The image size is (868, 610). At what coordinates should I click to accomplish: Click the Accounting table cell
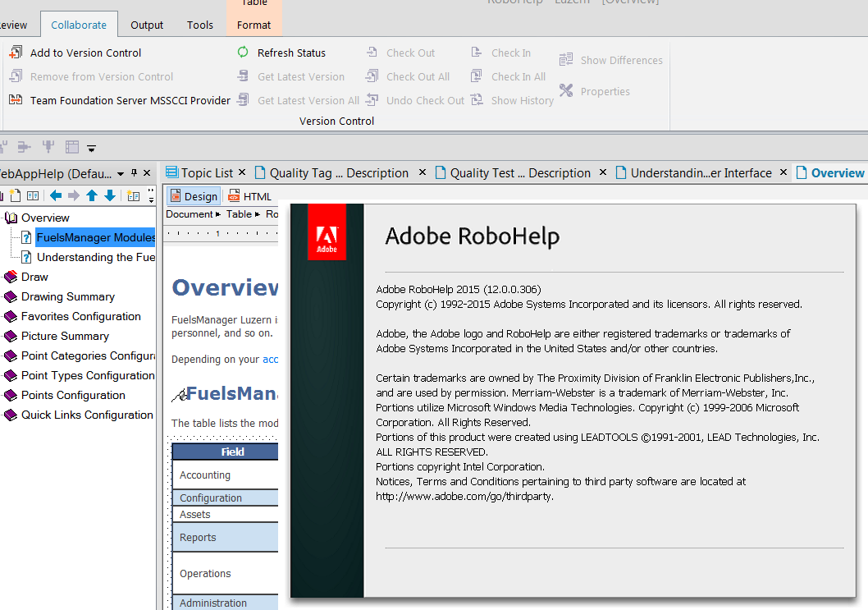coord(226,475)
